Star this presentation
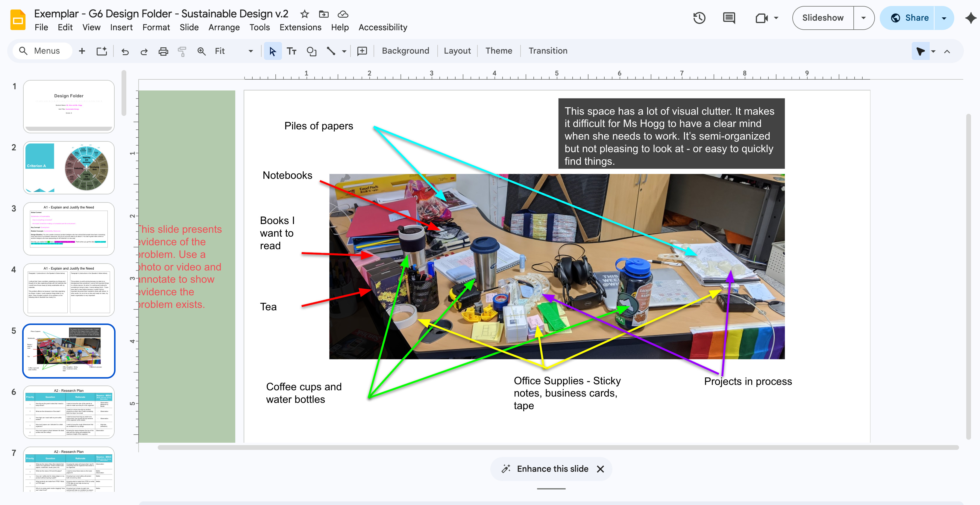The image size is (980, 505). [304, 14]
